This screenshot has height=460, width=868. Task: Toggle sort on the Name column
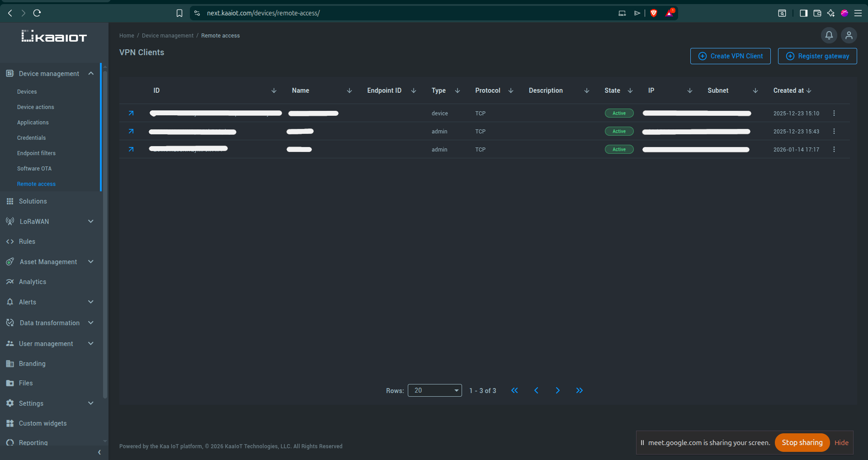point(349,90)
